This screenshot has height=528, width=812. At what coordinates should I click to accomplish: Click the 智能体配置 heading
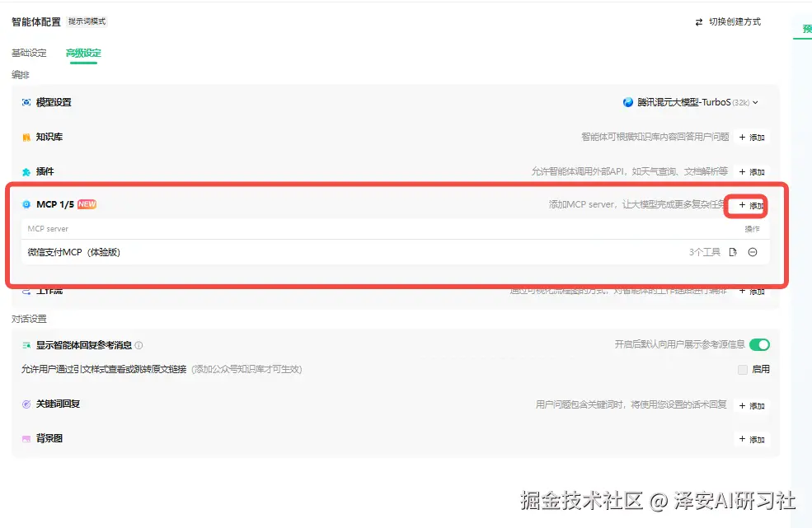[36, 21]
